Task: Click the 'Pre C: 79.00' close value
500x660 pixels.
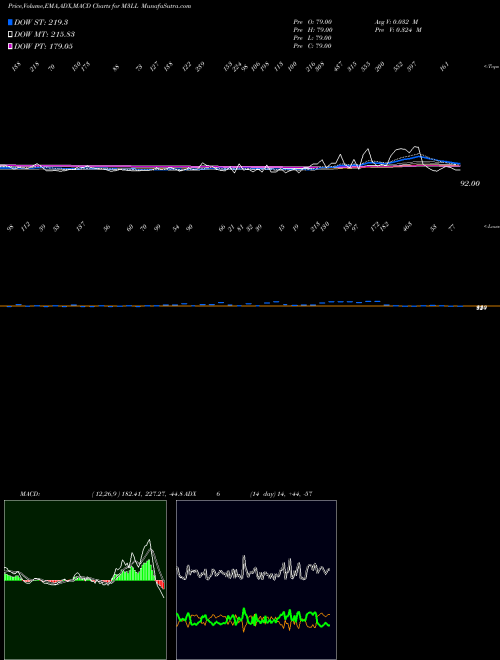Action: [x=313, y=46]
